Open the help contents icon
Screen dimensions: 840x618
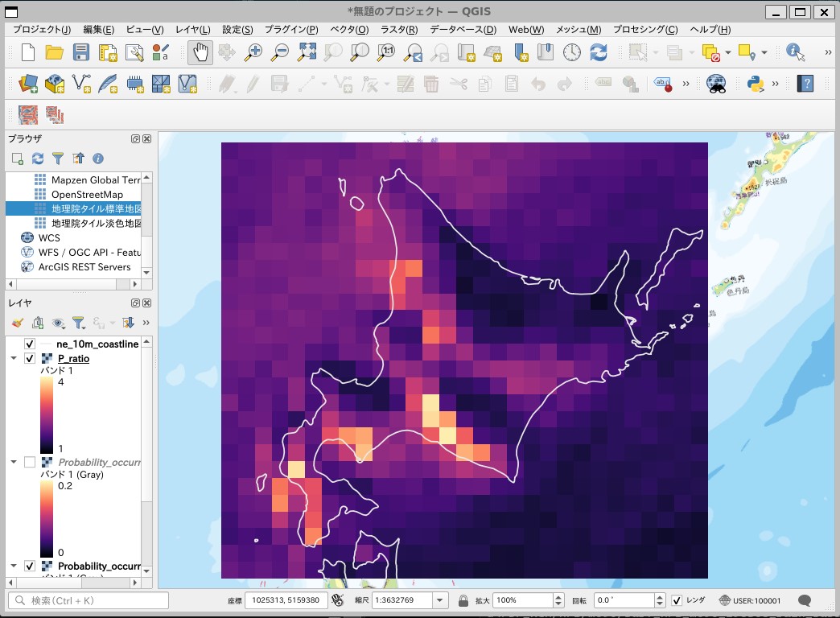click(x=805, y=84)
